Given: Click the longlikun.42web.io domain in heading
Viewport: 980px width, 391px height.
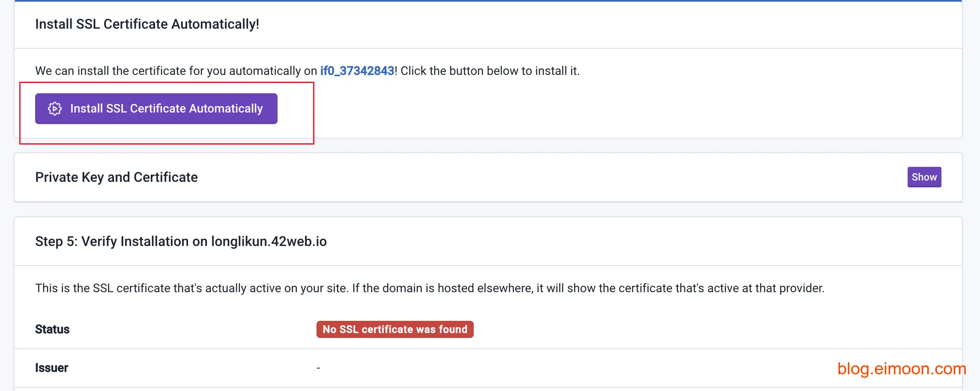Looking at the screenshot, I should tap(269, 241).
